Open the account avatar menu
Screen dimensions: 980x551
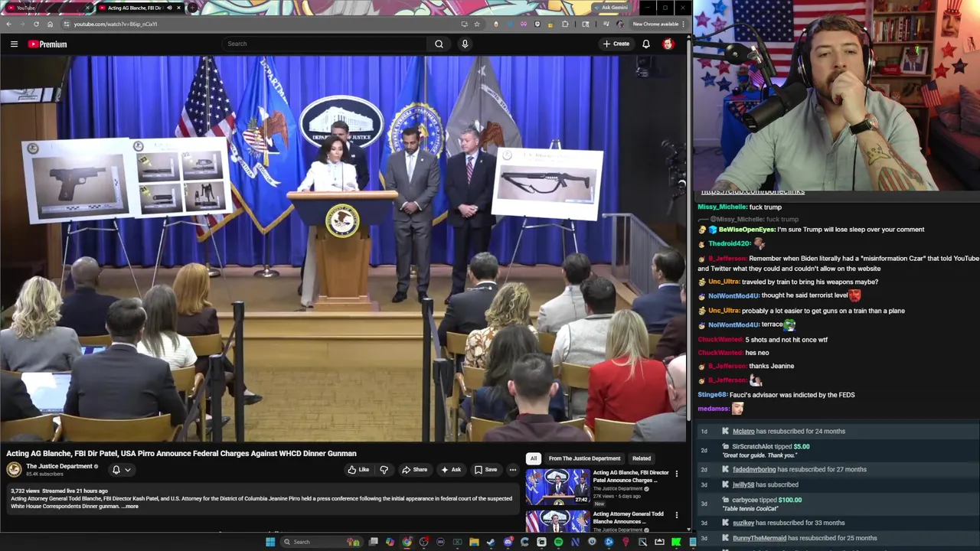coord(668,44)
